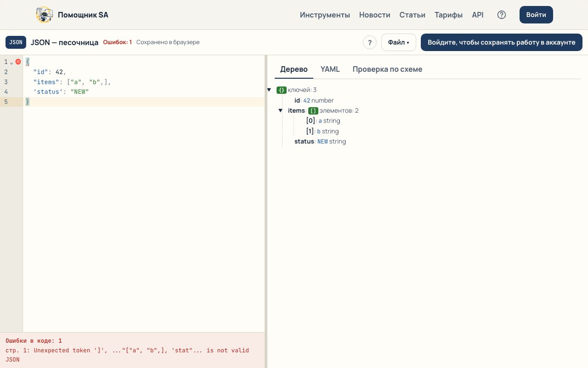Click the Помощник SA robot logo
The height and width of the screenshot is (368, 588).
pos(45,15)
